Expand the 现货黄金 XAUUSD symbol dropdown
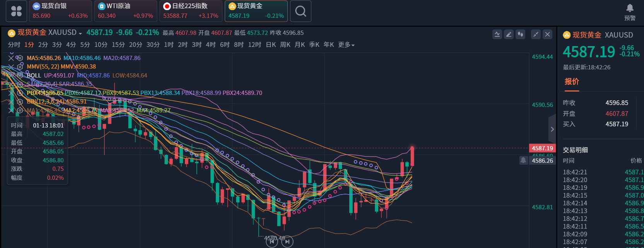Screen dimensions: 644x248 (x=80, y=33)
